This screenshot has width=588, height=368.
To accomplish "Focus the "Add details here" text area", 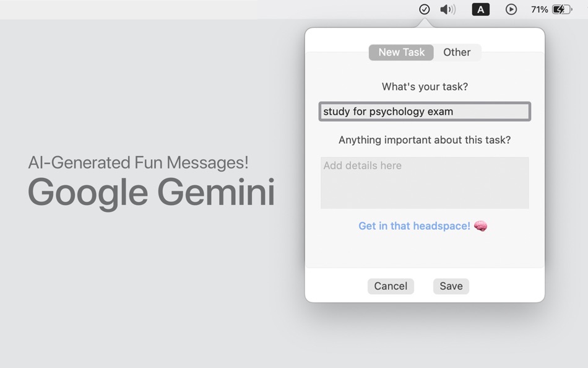I will pos(425,183).
